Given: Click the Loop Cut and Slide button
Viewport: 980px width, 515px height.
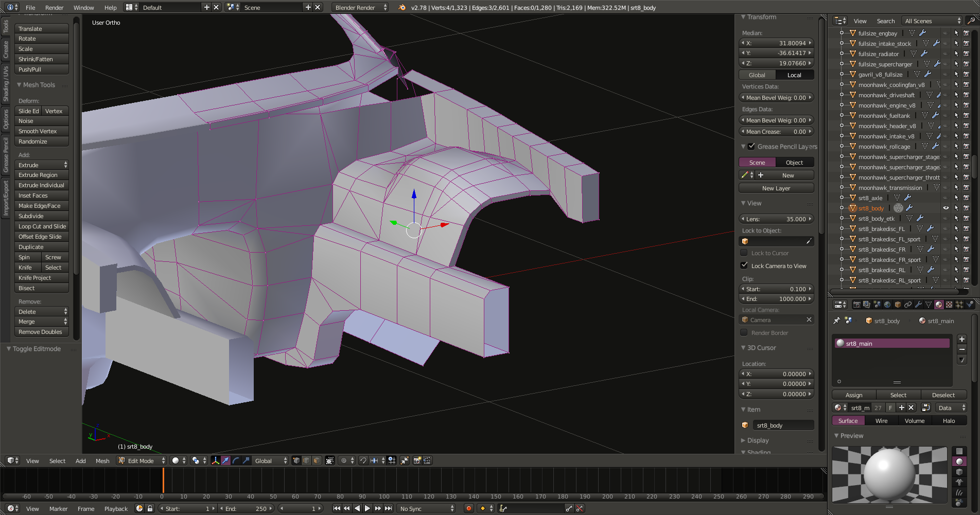Looking at the screenshot, I should click(x=42, y=226).
